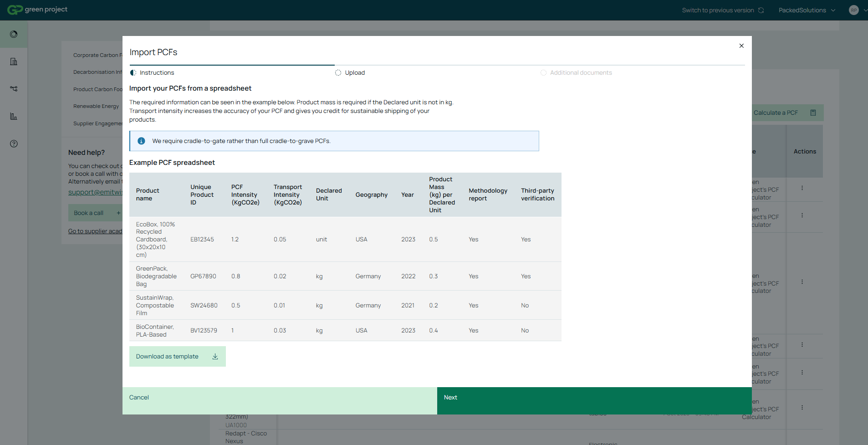The width and height of the screenshot is (868, 445).
Task: Expand the chevron next to the RP avatar
Action: coord(865,10)
